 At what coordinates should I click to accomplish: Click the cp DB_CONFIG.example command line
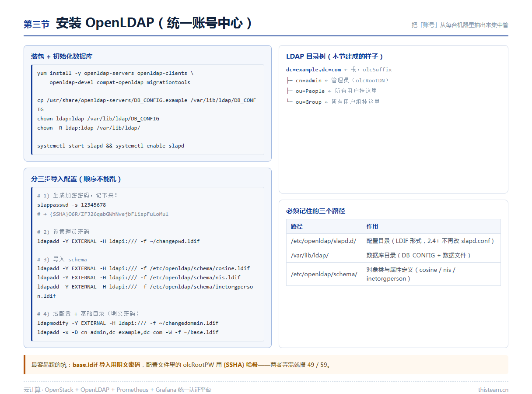coord(147,105)
